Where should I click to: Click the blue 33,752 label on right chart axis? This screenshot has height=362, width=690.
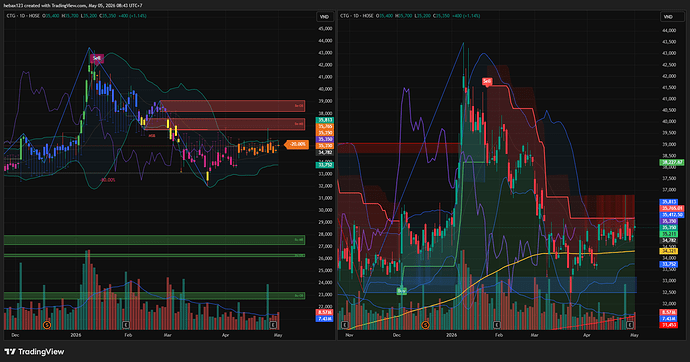[x=668, y=264]
